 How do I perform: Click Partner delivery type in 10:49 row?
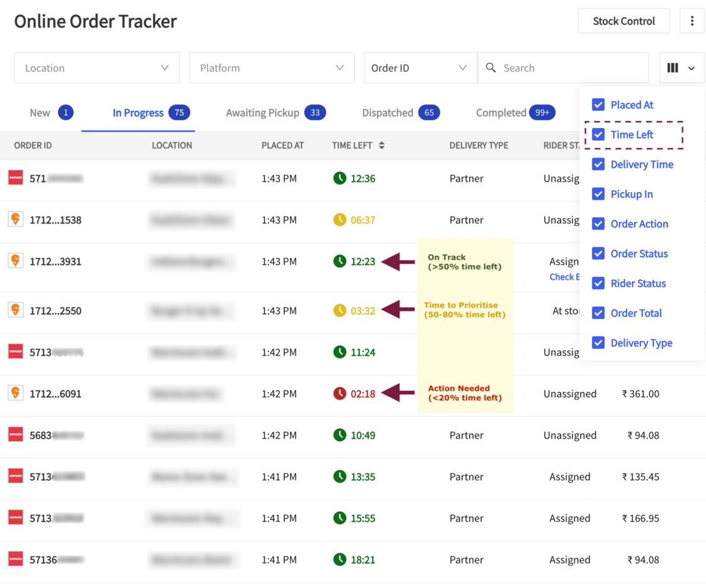[x=466, y=435]
